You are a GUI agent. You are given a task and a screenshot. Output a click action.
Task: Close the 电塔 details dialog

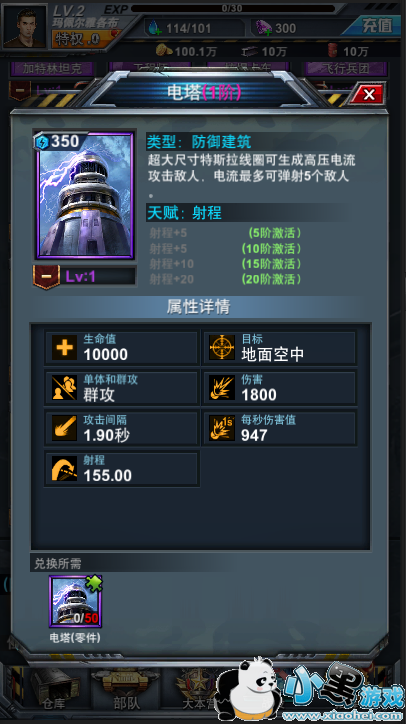click(368, 95)
